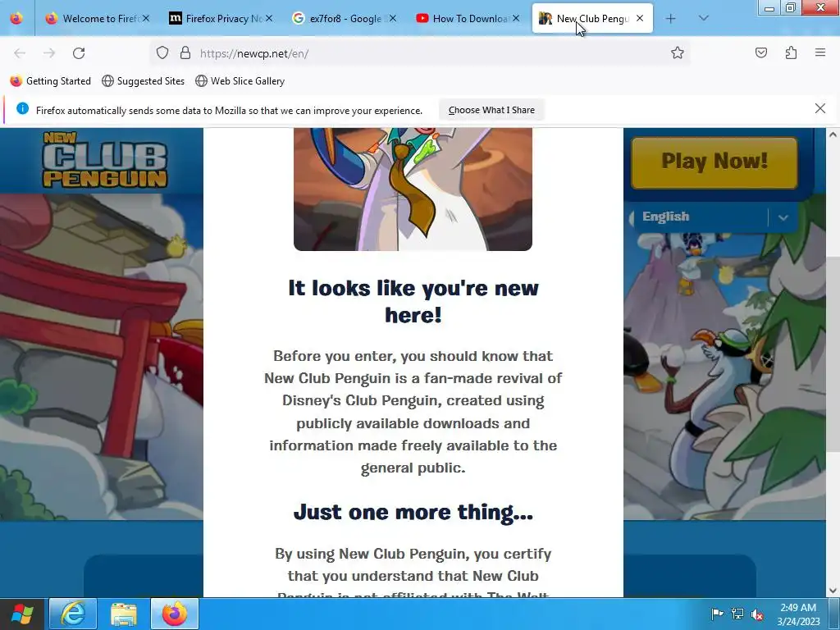Click the Play Now! button
Screen dimensions: 840x630
[x=714, y=162]
